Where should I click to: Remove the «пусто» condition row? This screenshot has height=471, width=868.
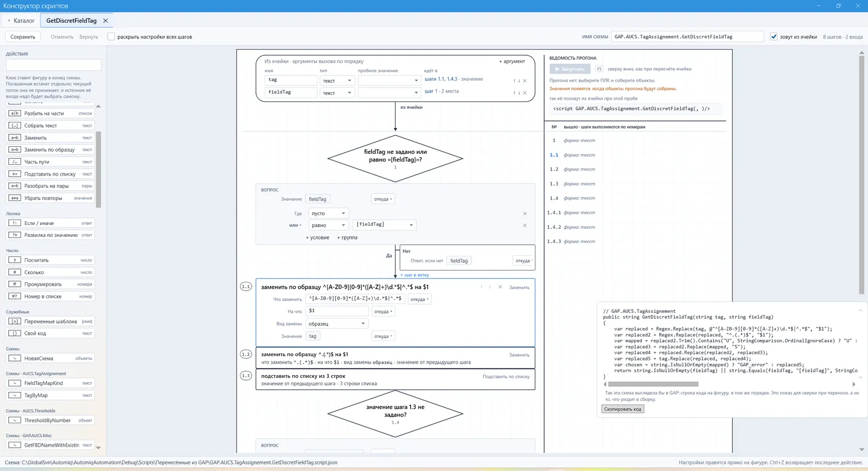pos(525,214)
